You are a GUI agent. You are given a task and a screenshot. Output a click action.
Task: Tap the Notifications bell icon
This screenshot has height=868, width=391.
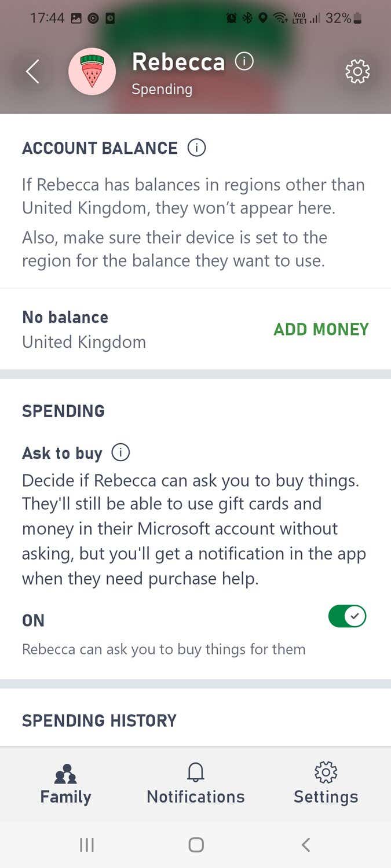click(196, 773)
